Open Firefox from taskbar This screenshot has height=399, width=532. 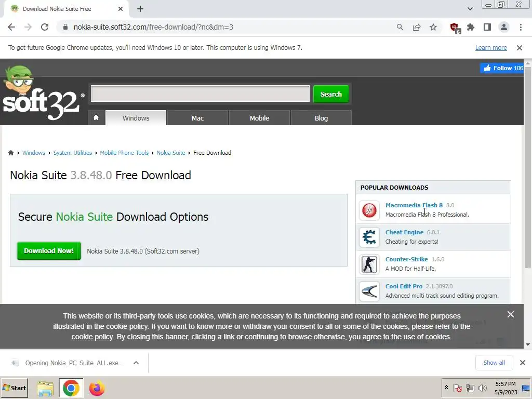click(97, 388)
